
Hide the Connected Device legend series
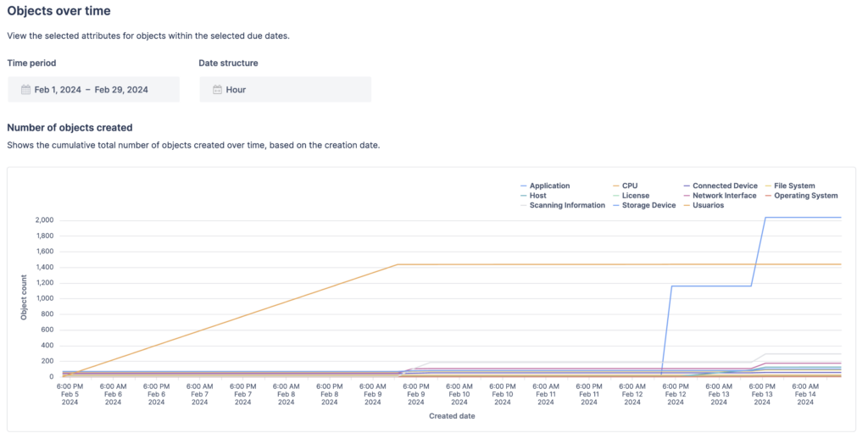tap(724, 186)
